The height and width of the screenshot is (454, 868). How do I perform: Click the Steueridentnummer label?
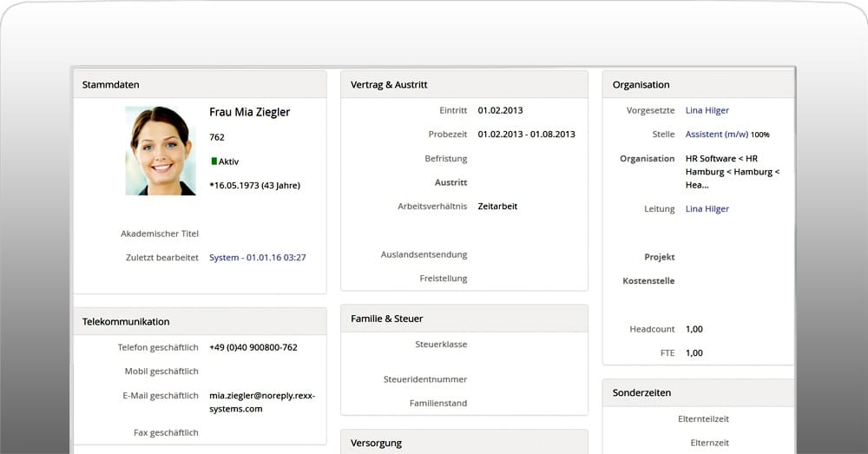(x=425, y=379)
